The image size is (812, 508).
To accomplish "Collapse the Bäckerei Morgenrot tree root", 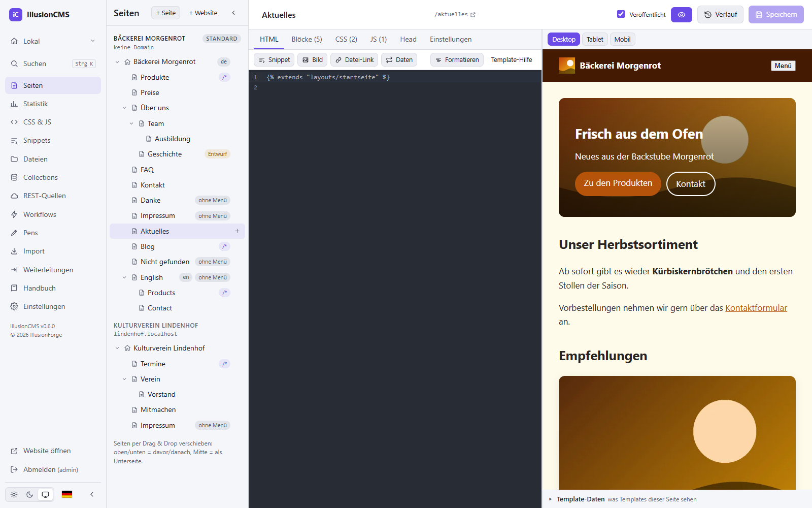I will (117, 61).
